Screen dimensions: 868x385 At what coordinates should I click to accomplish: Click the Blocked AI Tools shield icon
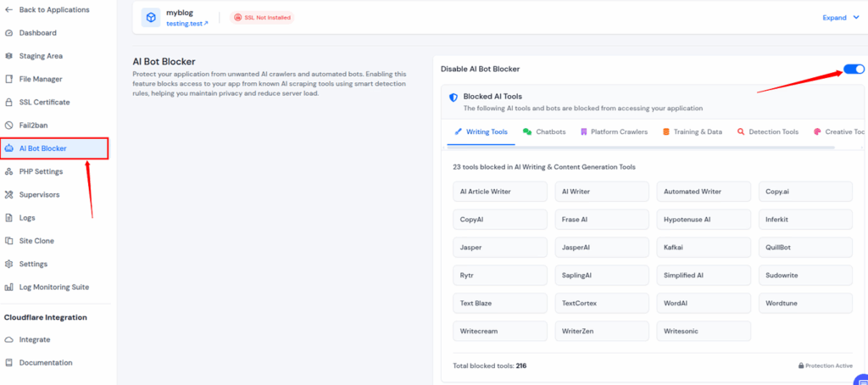tap(453, 98)
